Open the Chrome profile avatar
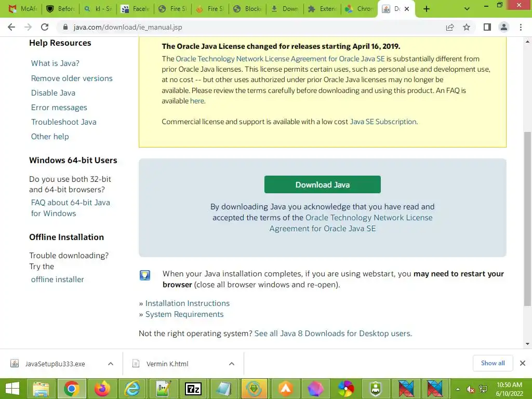The image size is (532, 399). [x=504, y=27]
